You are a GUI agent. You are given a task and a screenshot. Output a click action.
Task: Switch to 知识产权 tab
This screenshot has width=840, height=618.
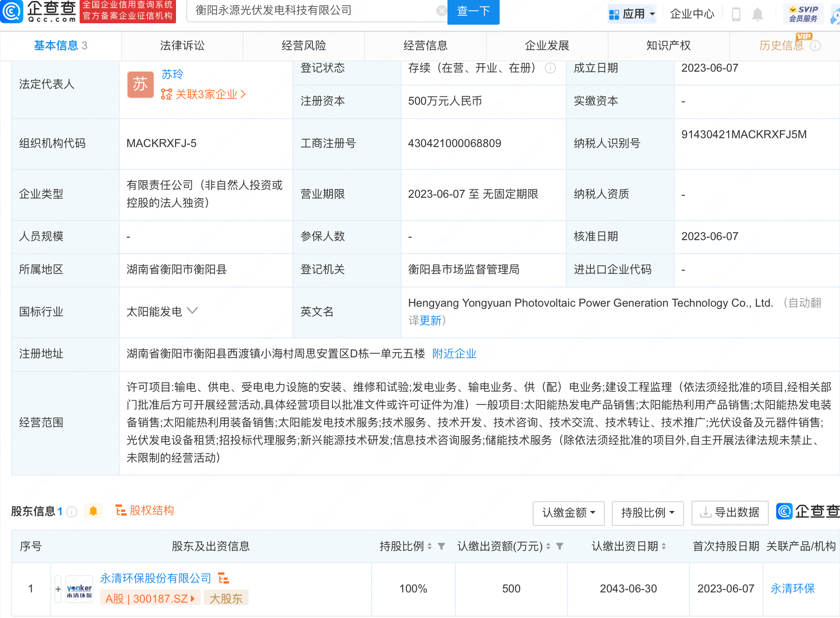click(x=668, y=46)
